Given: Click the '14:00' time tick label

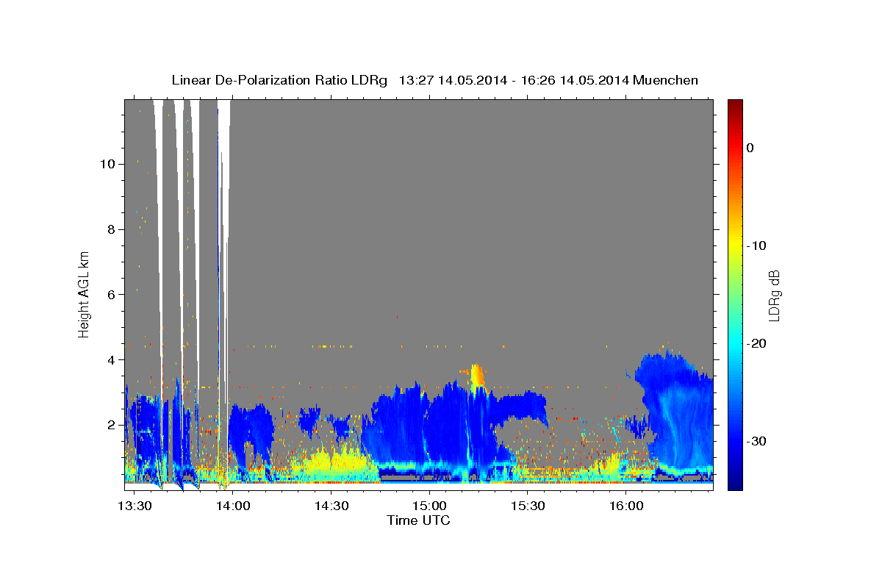Looking at the screenshot, I should [x=233, y=506].
